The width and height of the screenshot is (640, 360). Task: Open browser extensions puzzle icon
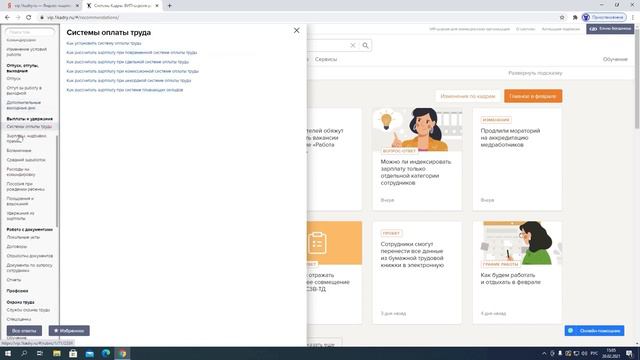click(575, 18)
